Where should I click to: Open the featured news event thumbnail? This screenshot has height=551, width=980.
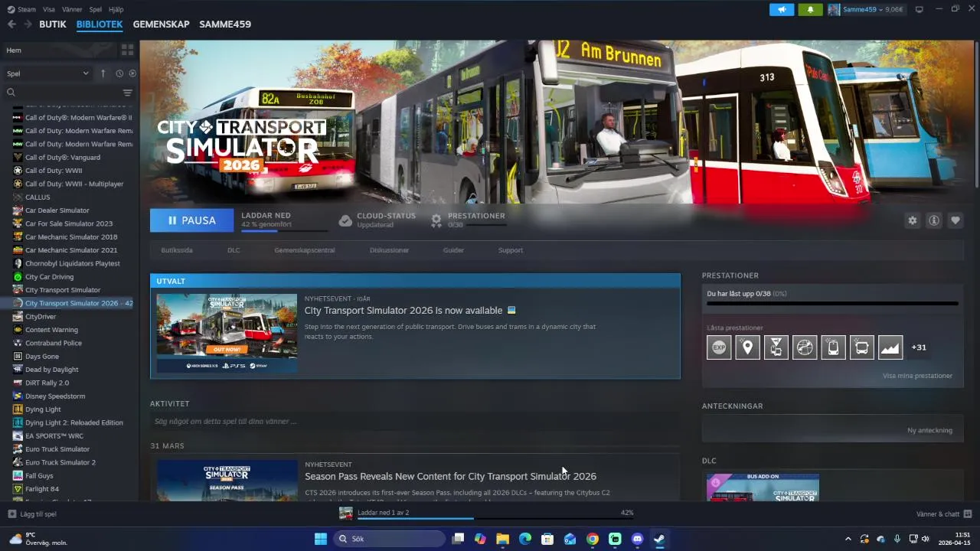coord(227,333)
